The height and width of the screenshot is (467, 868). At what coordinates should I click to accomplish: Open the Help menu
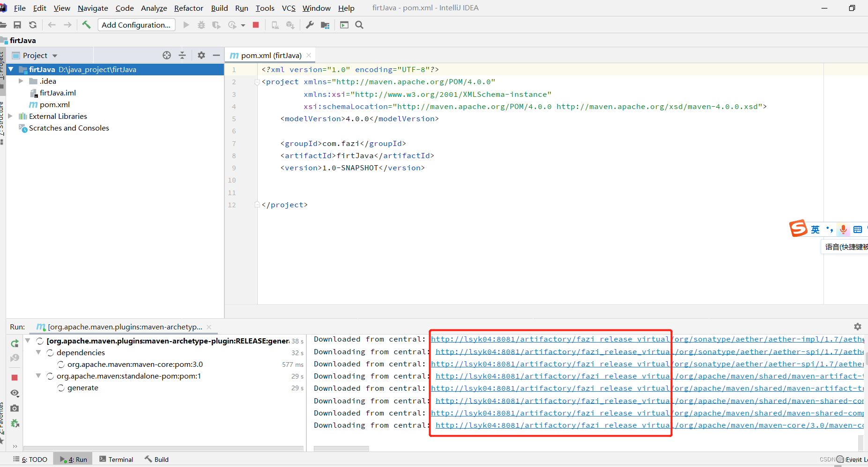[x=346, y=8]
